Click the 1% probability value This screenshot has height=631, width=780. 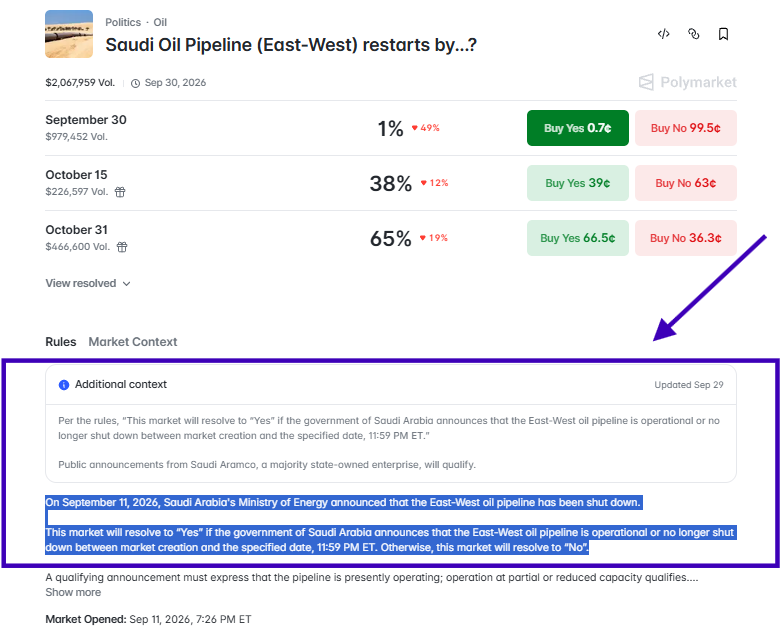pyautogui.click(x=390, y=128)
